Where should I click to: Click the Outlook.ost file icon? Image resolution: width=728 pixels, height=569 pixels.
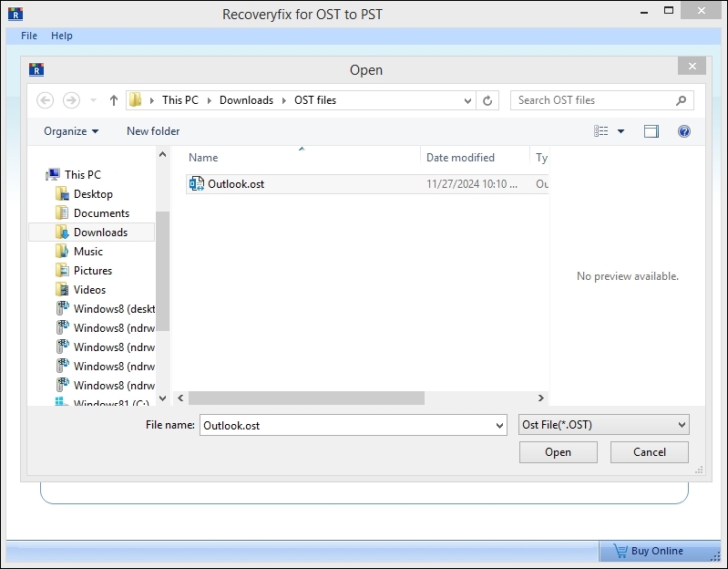click(197, 184)
